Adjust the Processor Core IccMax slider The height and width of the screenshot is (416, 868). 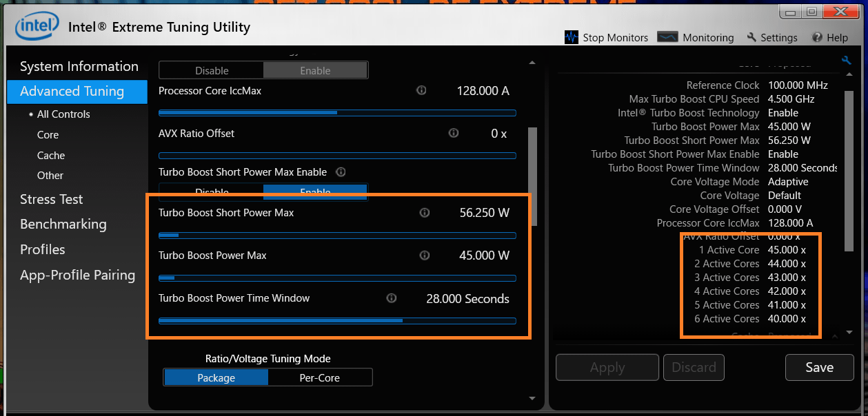point(337,112)
